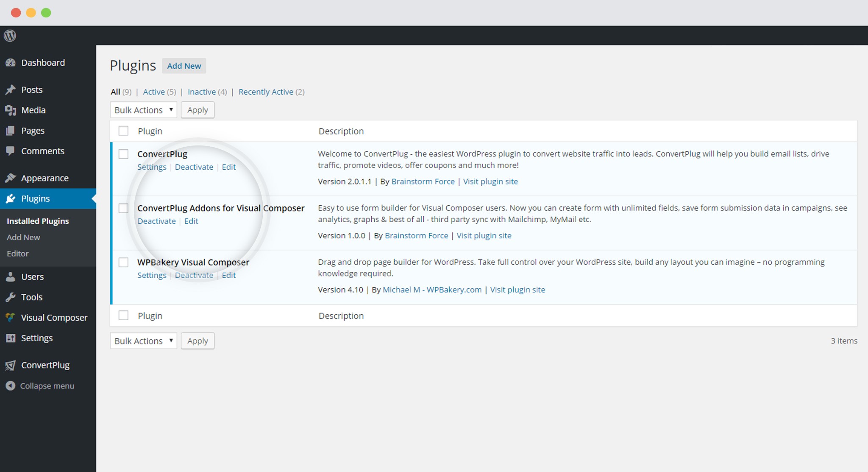Expand second Bulk Actions dropdown
The image size is (868, 472).
pos(143,341)
